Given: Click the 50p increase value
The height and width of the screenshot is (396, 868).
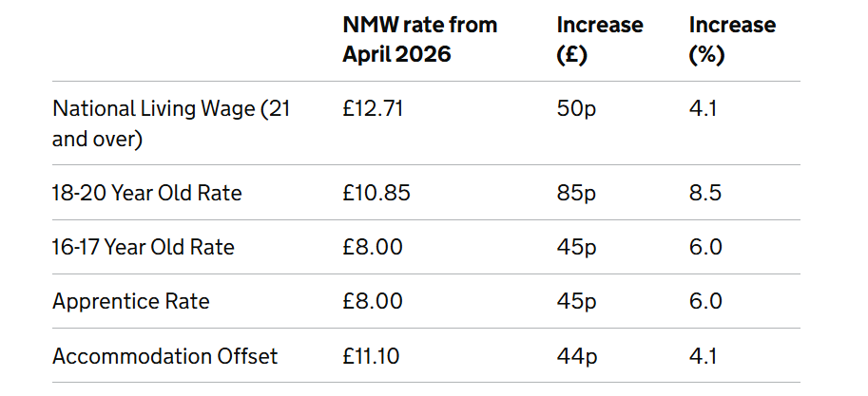Looking at the screenshot, I should point(576,108).
